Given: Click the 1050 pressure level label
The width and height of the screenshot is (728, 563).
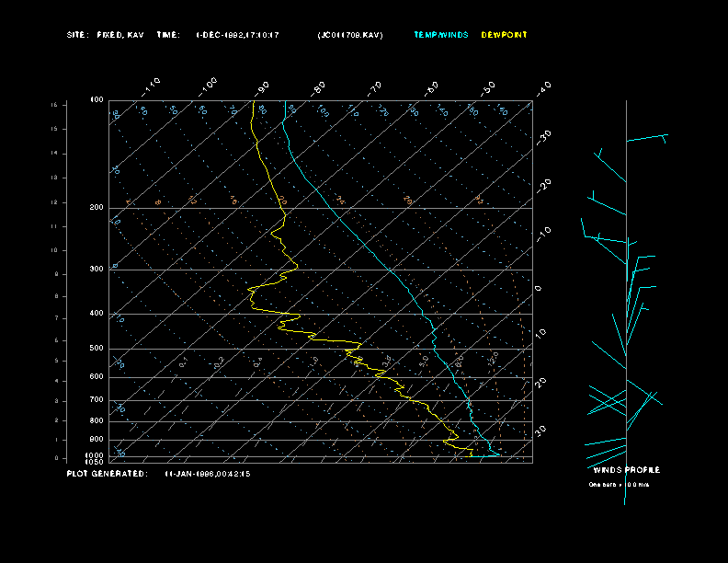Looking at the screenshot, I should tap(95, 462).
